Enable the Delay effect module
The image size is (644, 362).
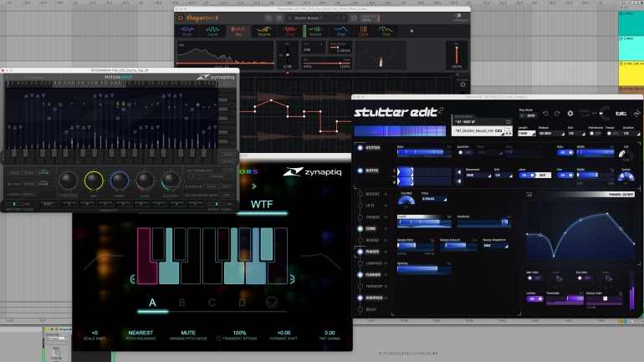tap(360, 309)
